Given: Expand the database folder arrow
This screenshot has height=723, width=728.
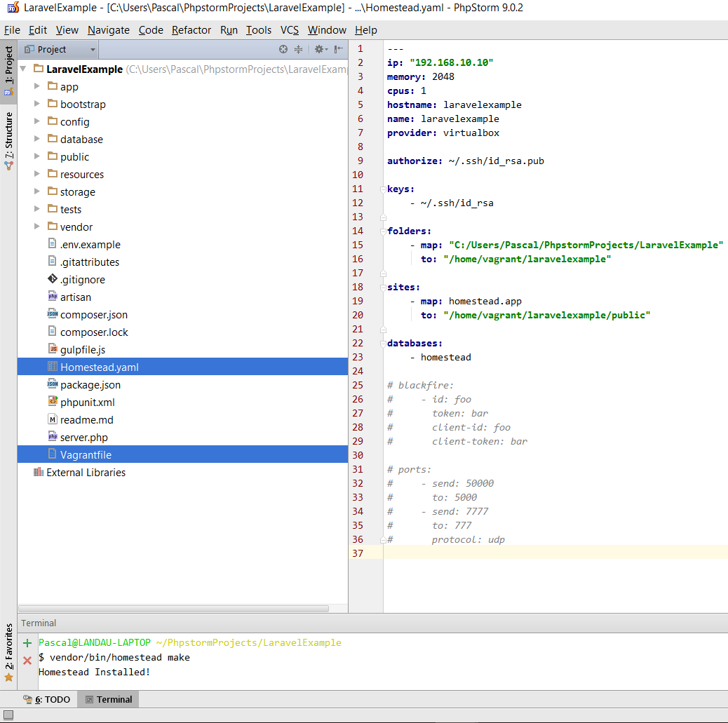Looking at the screenshot, I should (36, 138).
